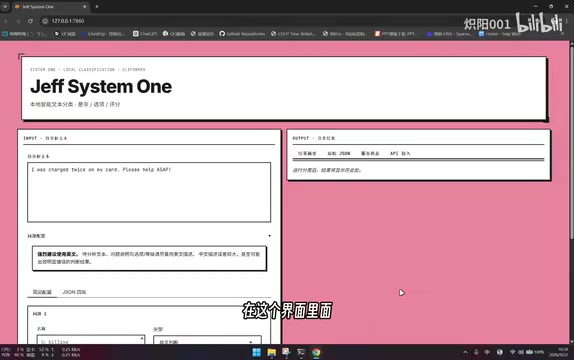Open the CDUT bookmark
Screen dimensions: 574x360
(293, 34)
